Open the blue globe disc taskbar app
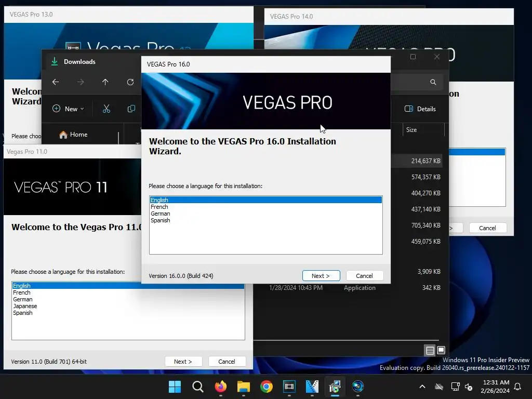 coord(358,387)
